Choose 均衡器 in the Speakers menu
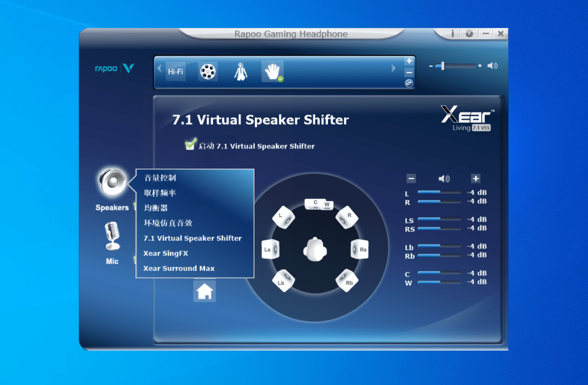This screenshot has width=588, height=385. (156, 208)
